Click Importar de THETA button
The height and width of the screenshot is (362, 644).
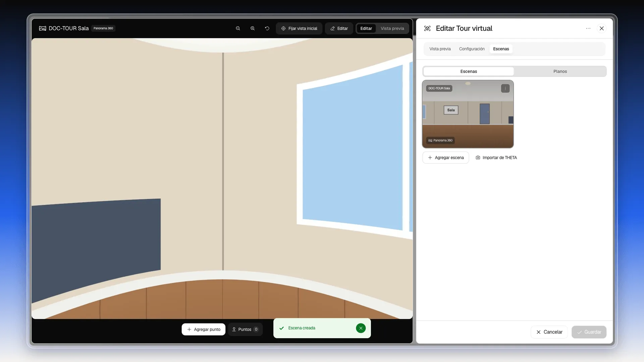point(496,158)
